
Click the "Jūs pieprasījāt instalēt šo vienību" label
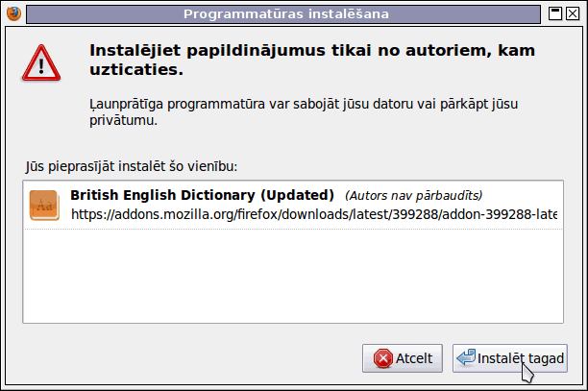(x=132, y=166)
